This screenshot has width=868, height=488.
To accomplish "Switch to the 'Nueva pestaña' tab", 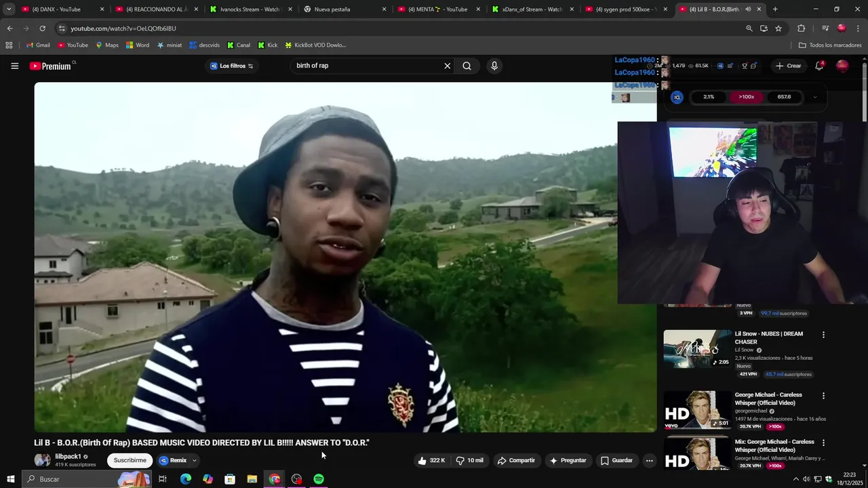I will pyautogui.click(x=343, y=9).
